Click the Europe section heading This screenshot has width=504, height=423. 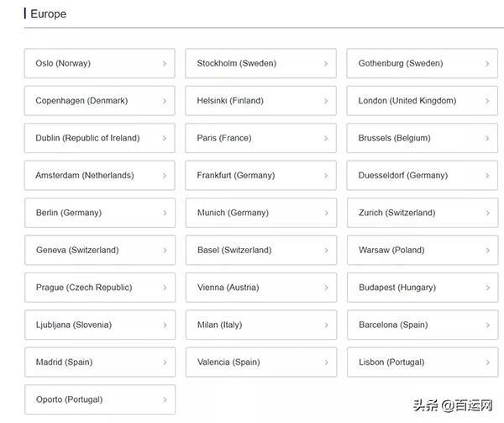click(x=48, y=14)
